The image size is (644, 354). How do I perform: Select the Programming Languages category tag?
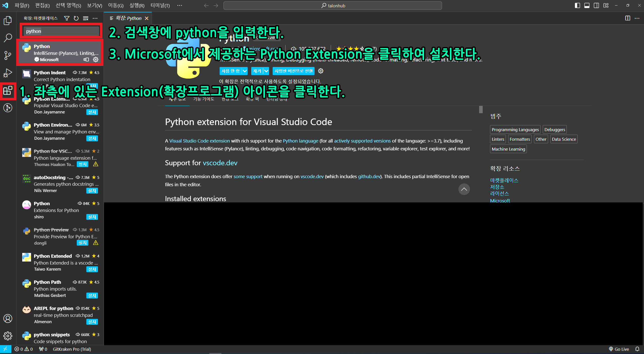tap(515, 129)
